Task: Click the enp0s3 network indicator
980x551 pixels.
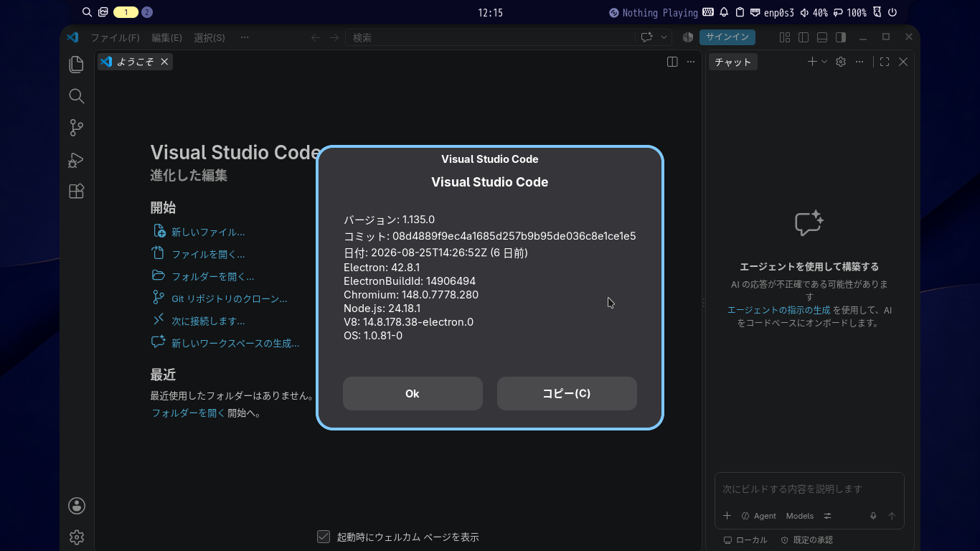Action: 773,12
